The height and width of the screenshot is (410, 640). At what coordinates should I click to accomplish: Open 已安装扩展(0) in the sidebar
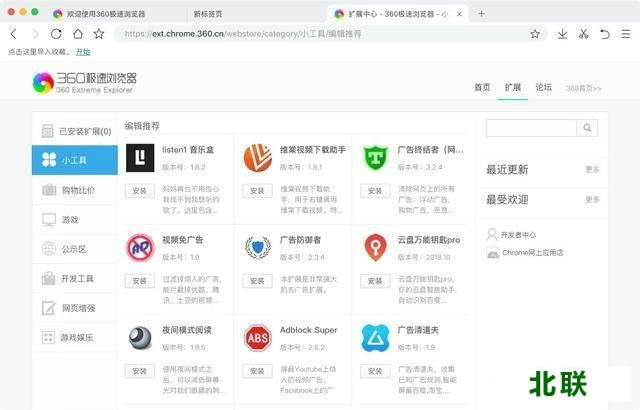pyautogui.click(x=75, y=131)
